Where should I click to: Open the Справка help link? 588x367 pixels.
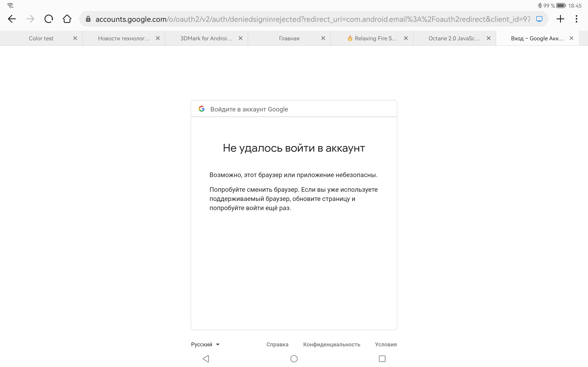(x=277, y=345)
